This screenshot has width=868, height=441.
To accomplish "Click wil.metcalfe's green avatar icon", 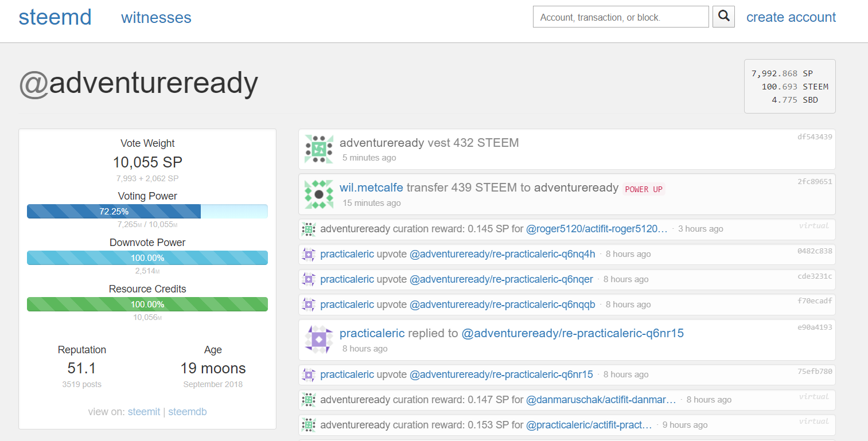I will (319, 194).
